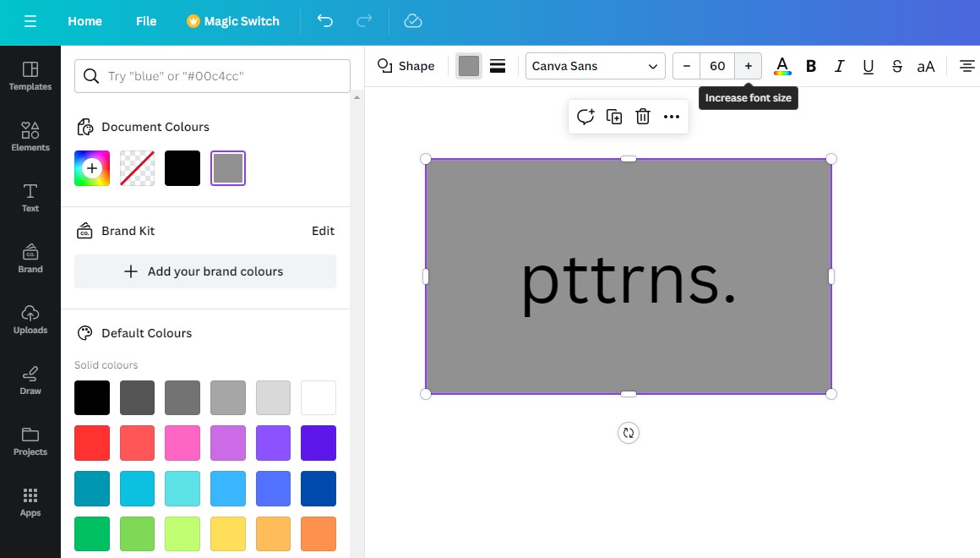Select the transparent no-colour swatch
Image resolution: width=980 pixels, height=558 pixels.
pos(137,168)
